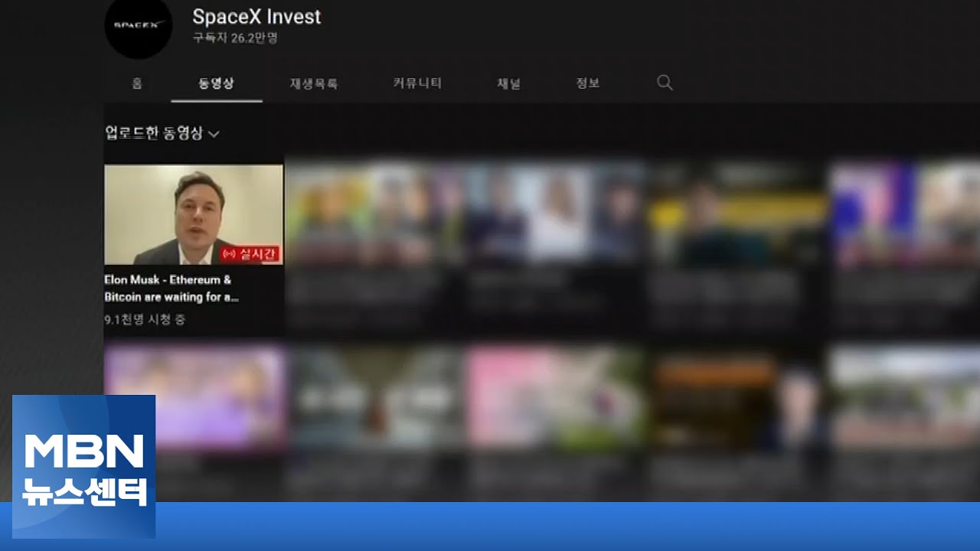980x551 pixels.
Task: Open the channel search magnifier icon
Action: [x=665, y=83]
